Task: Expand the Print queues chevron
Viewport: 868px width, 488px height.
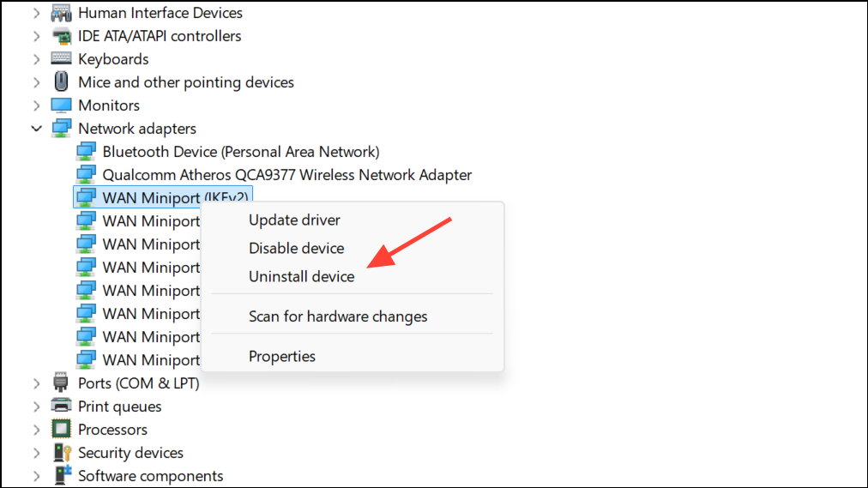Action: pyautogui.click(x=37, y=407)
